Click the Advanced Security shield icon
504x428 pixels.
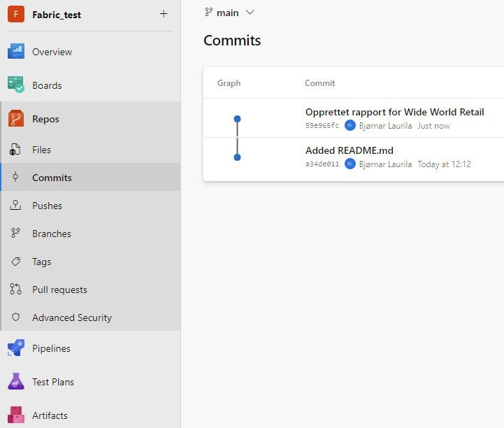pos(15,317)
